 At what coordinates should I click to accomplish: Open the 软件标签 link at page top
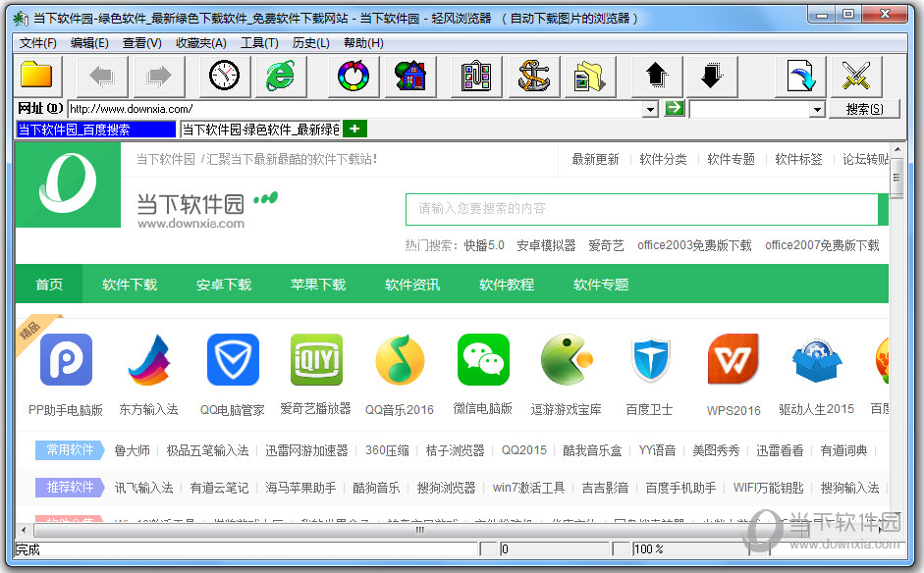click(798, 160)
